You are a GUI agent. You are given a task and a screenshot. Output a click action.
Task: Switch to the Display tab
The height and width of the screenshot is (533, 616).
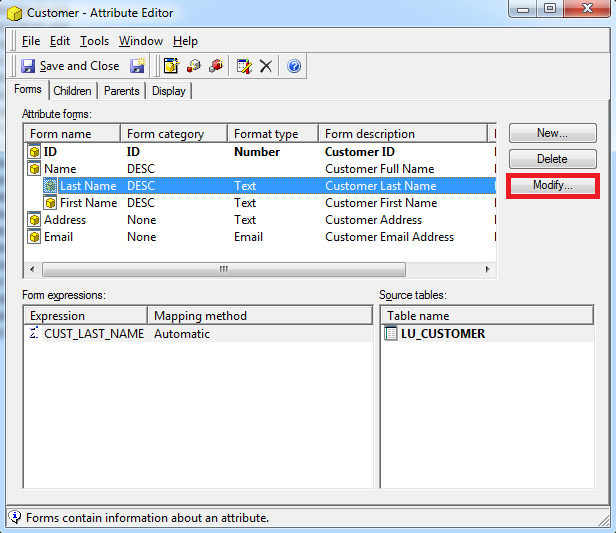[x=168, y=91]
